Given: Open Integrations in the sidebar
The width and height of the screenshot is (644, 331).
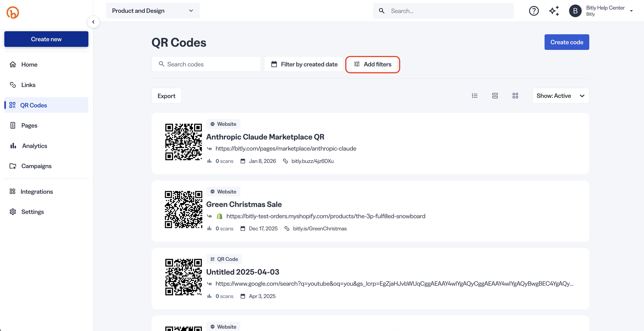Looking at the screenshot, I should click(46, 192).
